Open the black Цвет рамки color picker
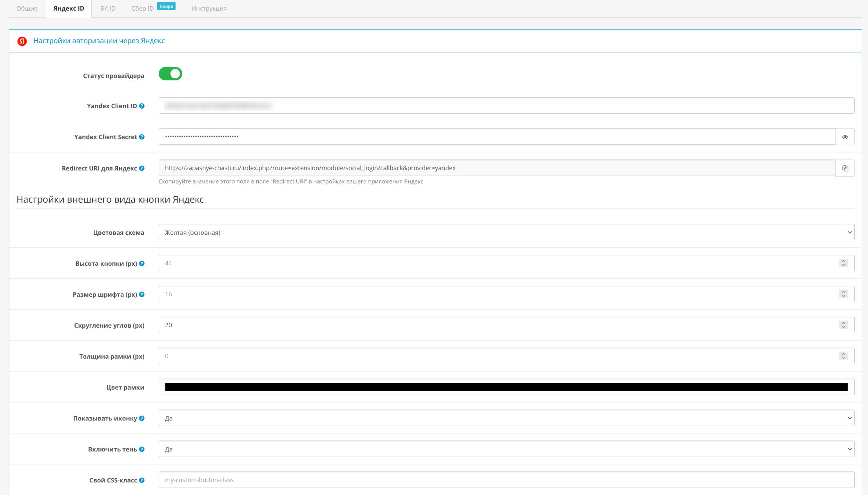 (506, 387)
